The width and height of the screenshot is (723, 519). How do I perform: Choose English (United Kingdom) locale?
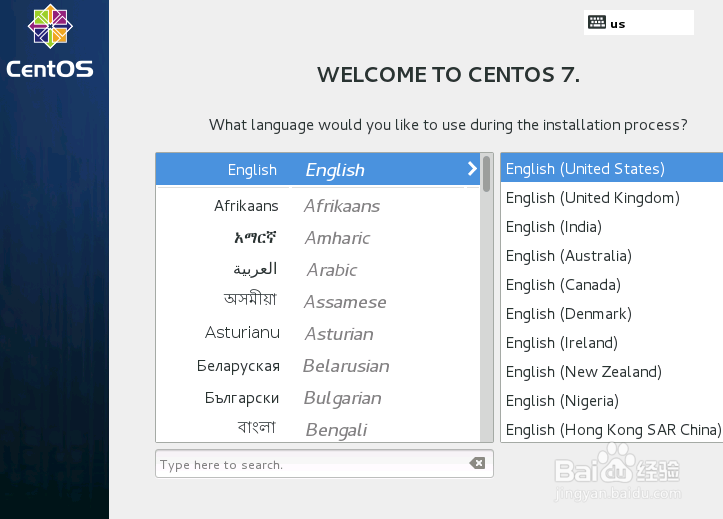click(x=612, y=198)
